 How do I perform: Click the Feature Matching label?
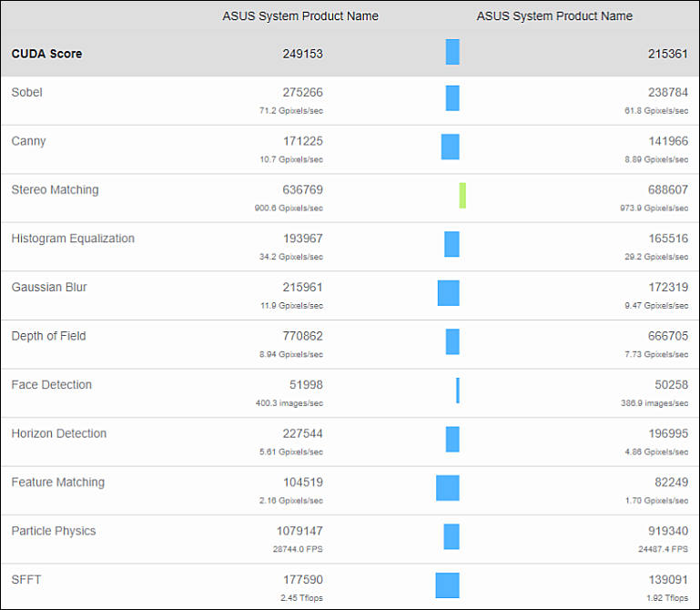click(x=58, y=482)
